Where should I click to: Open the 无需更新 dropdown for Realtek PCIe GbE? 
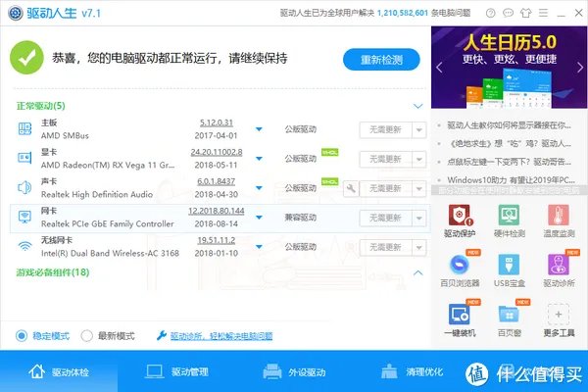pyautogui.click(x=419, y=218)
